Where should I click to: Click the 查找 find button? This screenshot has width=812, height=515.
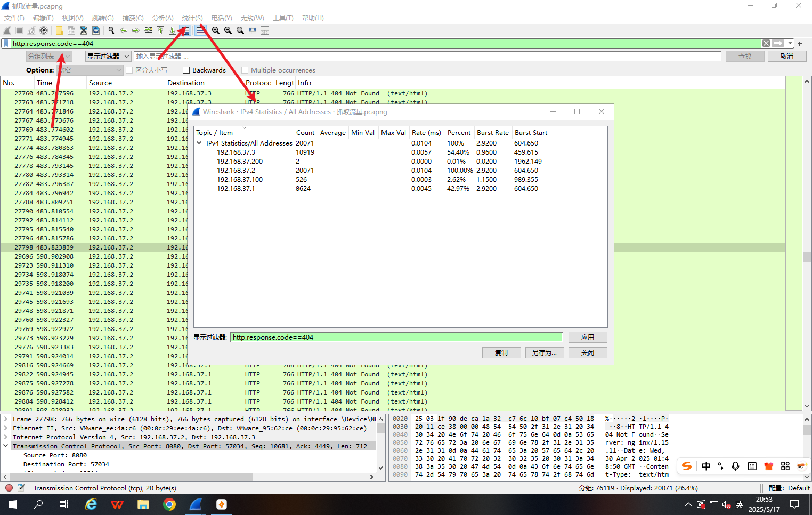[745, 56]
